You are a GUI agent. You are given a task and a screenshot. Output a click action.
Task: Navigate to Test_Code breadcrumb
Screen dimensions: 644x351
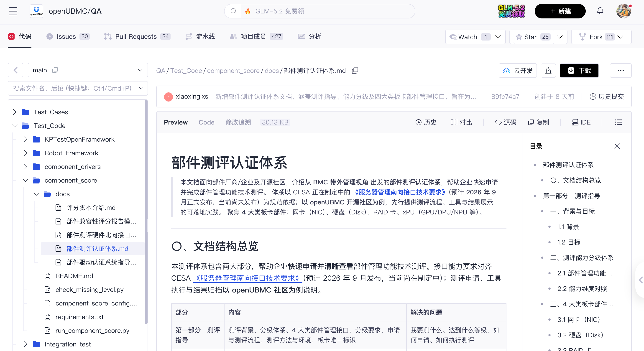coord(186,71)
